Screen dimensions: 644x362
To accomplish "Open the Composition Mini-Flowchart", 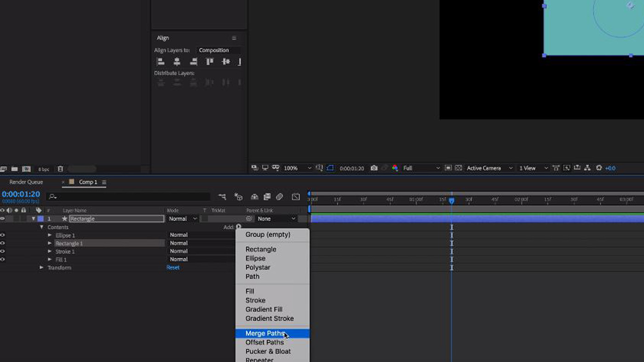I will click(223, 197).
